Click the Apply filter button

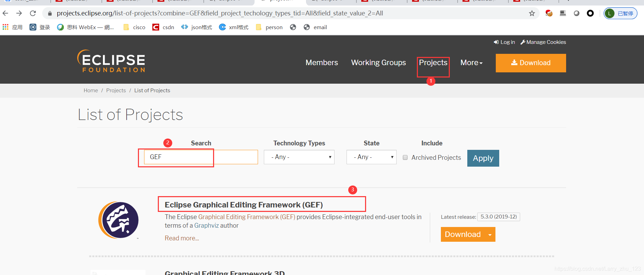tap(483, 158)
